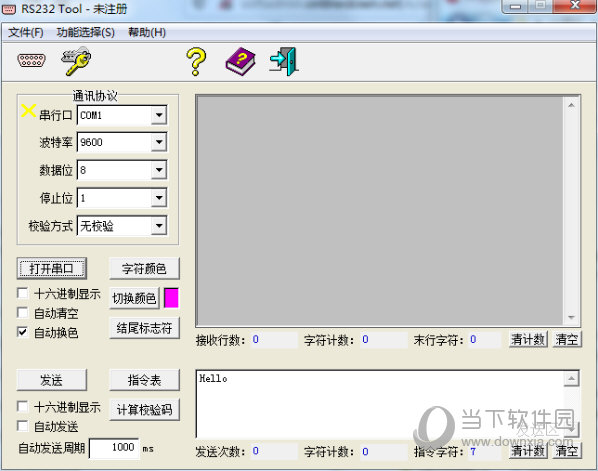The height and width of the screenshot is (471, 598).
Task: Expand the 校验方式 无校验 dropdown
Action: click(x=159, y=226)
